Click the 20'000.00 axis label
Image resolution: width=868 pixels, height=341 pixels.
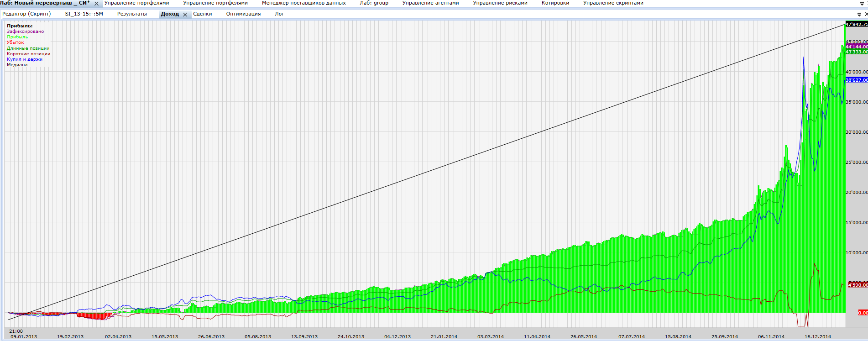click(x=857, y=193)
